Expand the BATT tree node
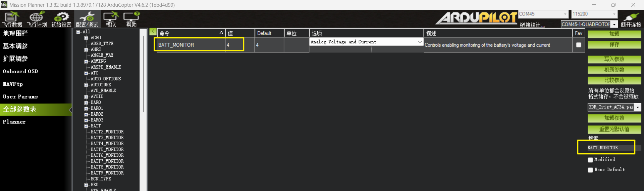This screenshot has height=191, width=644. (86, 126)
